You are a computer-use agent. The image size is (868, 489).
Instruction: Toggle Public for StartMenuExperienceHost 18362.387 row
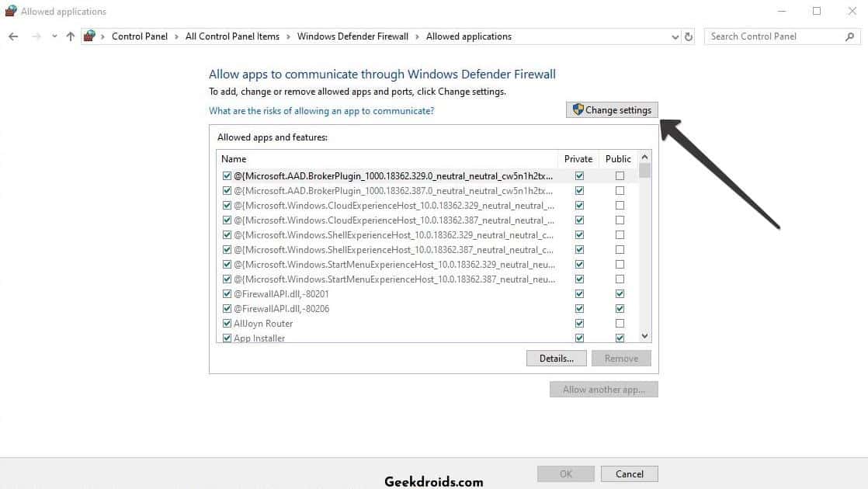click(x=620, y=279)
